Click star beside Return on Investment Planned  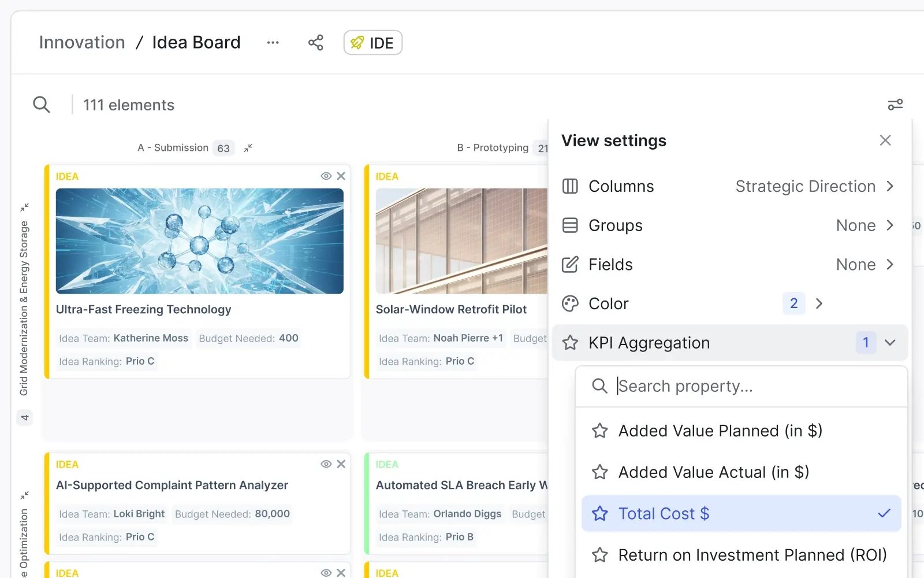tap(600, 555)
